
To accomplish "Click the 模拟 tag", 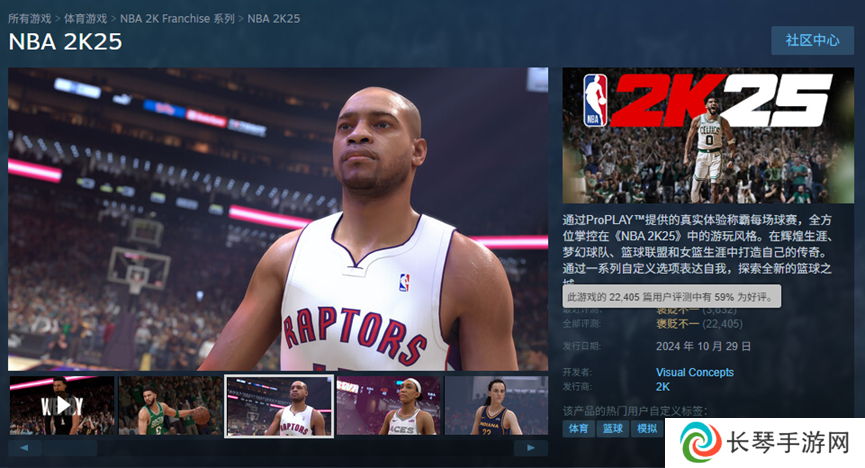I will (647, 428).
